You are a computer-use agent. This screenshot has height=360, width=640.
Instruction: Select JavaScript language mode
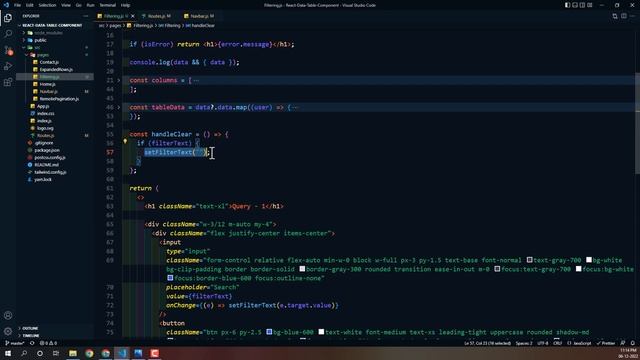coord(579,343)
